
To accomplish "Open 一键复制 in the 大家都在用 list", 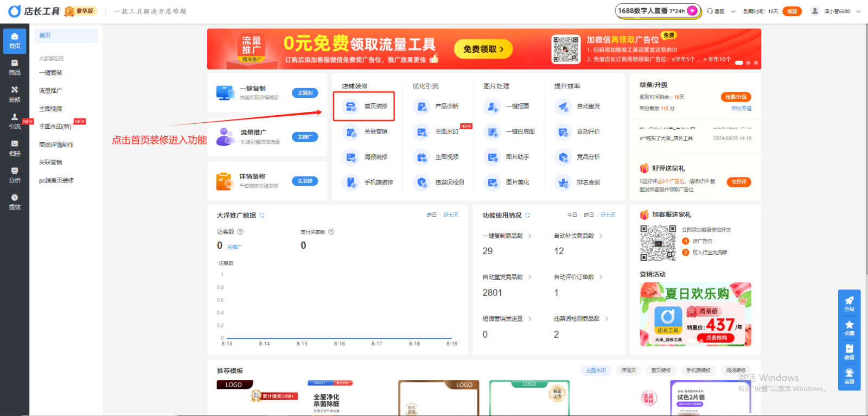I will coord(50,73).
